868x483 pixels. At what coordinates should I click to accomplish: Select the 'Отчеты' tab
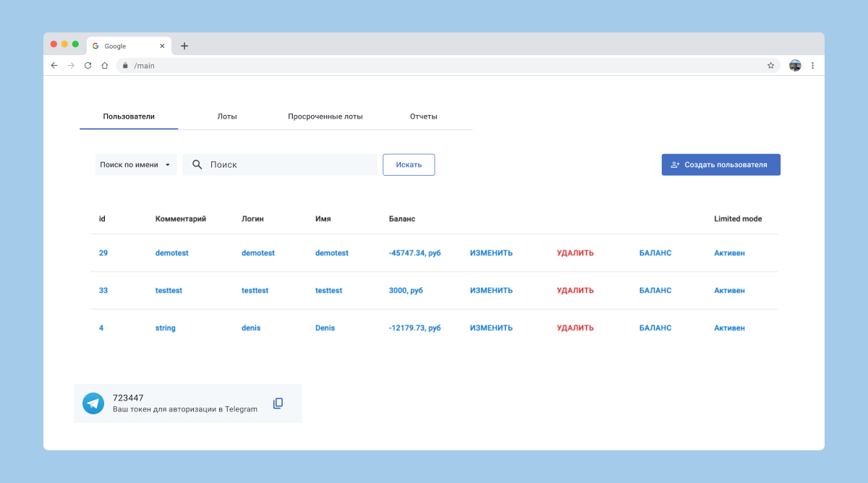click(x=423, y=116)
